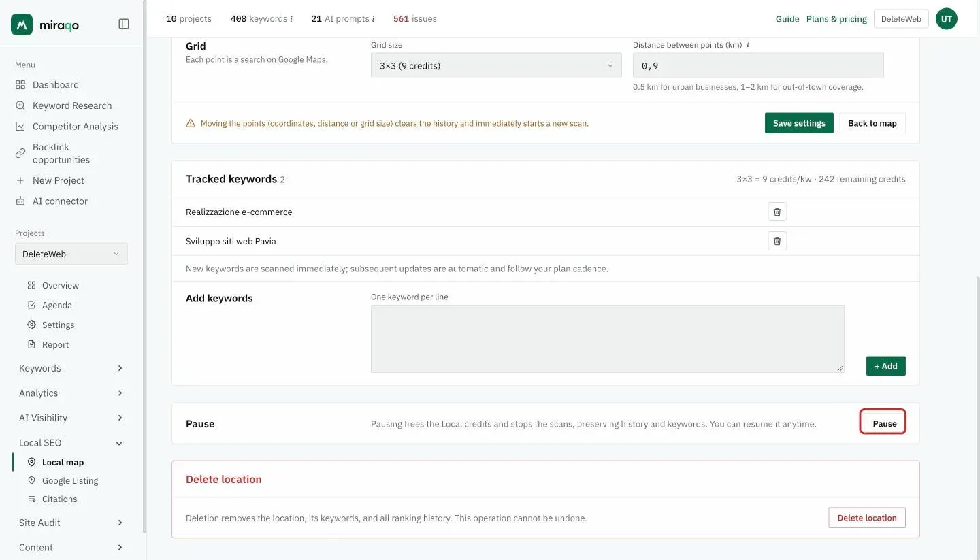The image size is (980, 560).
Task: Go to Competitor Analysis
Action: click(x=76, y=126)
